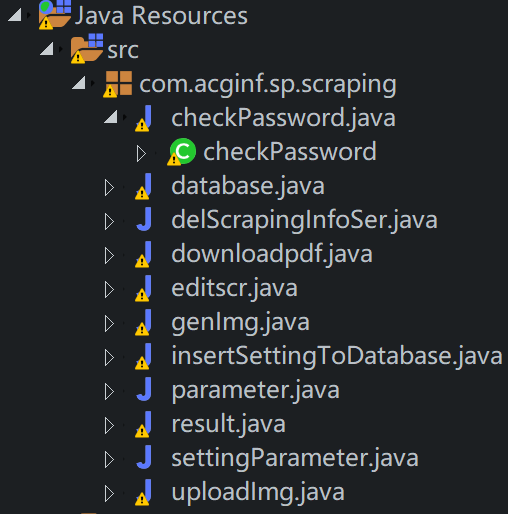
Task: Expand the downloadpdf.java node
Action: coord(109,256)
